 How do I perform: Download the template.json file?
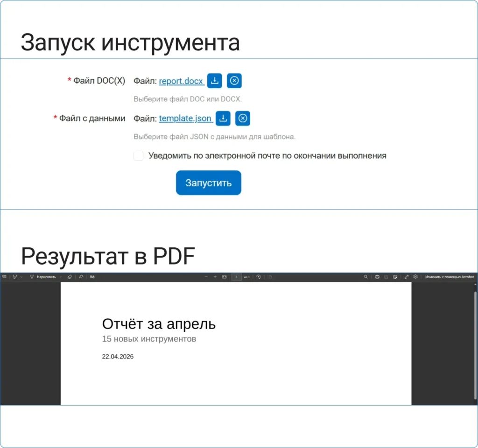223,118
